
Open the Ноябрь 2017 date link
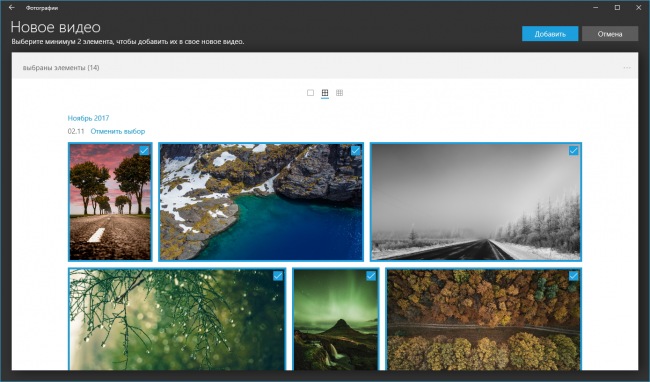click(88, 118)
